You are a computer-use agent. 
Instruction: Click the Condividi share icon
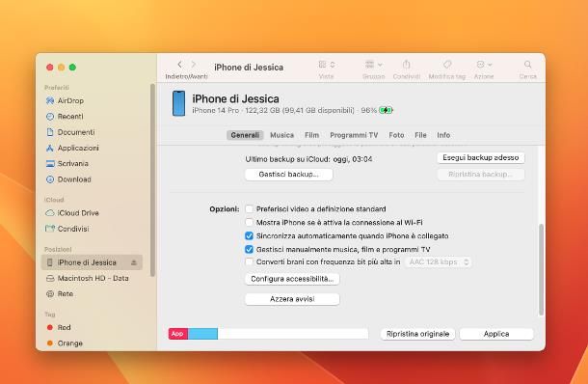[x=407, y=65]
